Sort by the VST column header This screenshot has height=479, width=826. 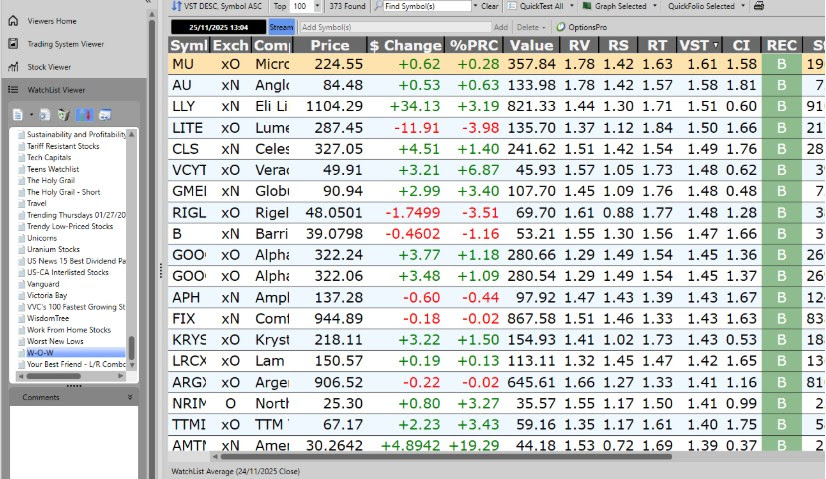[x=699, y=45]
